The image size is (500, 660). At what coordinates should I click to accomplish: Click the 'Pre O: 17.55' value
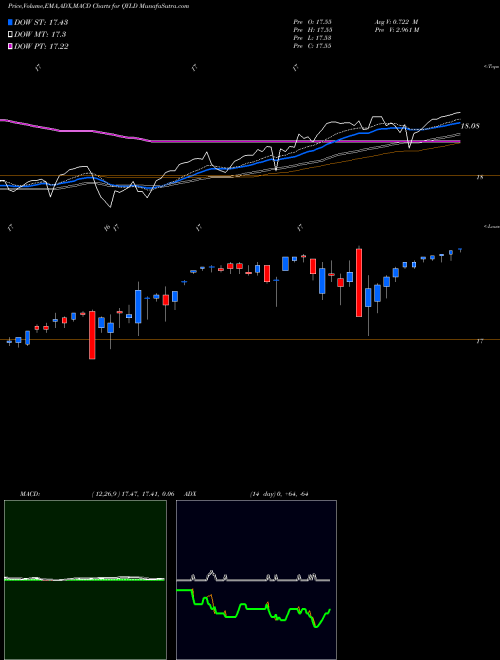(x=313, y=22)
